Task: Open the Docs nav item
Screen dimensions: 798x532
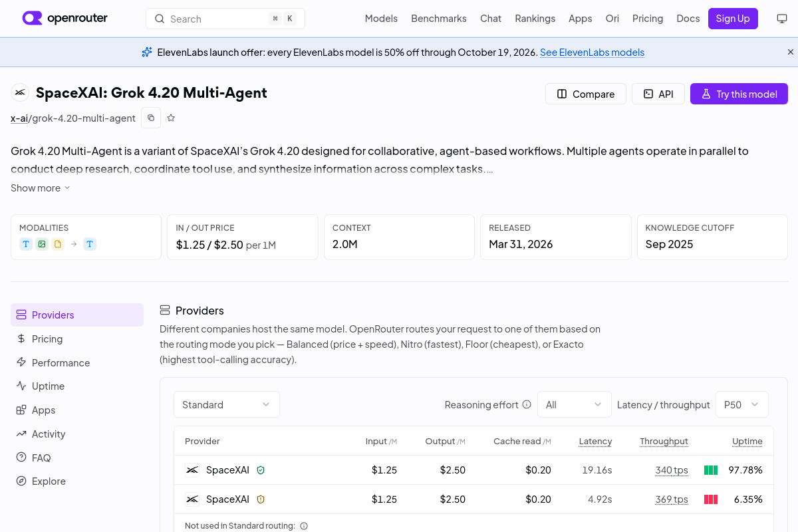Action: 688,19
